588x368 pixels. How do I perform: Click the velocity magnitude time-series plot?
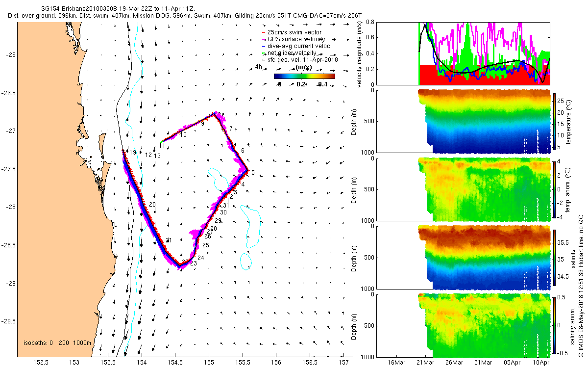(462, 53)
